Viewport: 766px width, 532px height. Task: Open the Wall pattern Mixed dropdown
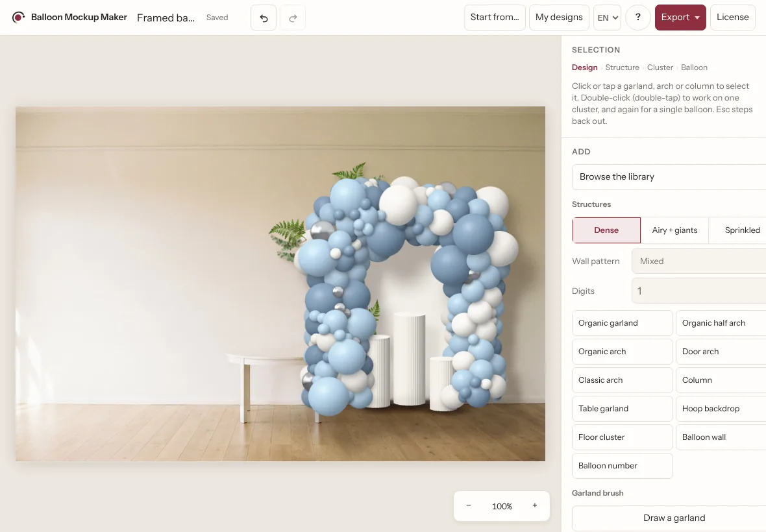tap(698, 261)
